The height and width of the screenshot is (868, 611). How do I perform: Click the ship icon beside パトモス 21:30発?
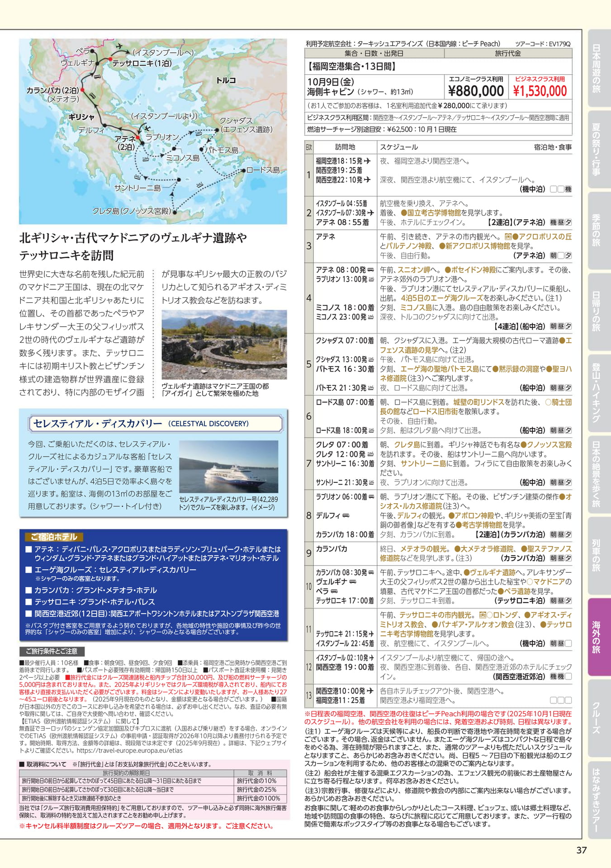pyautogui.click(x=371, y=388)
